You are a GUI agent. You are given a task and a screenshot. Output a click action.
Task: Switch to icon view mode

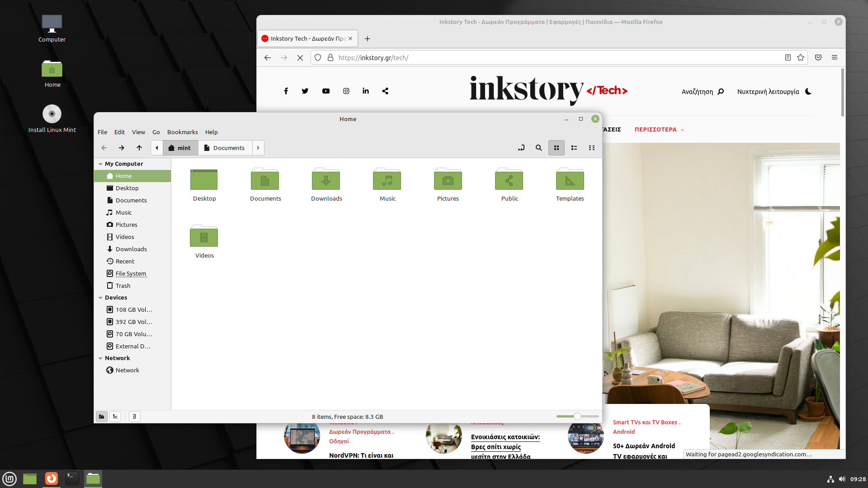(557, 148)
